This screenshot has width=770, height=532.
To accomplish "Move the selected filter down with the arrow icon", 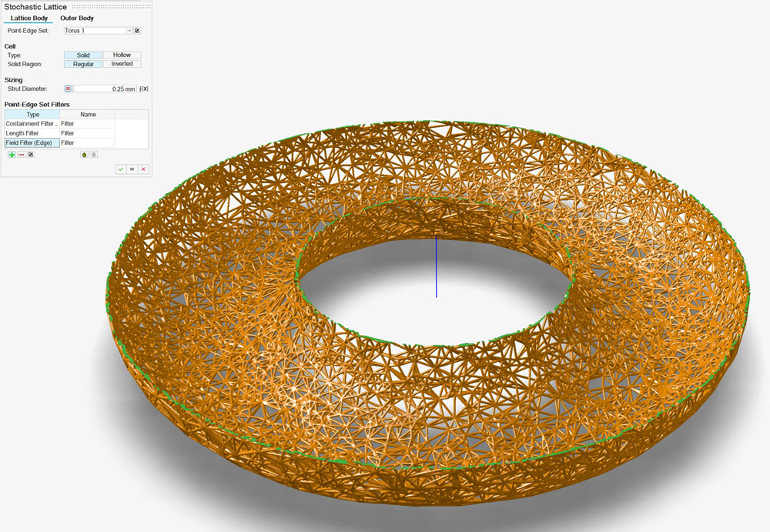I will (x=93, y=155).
